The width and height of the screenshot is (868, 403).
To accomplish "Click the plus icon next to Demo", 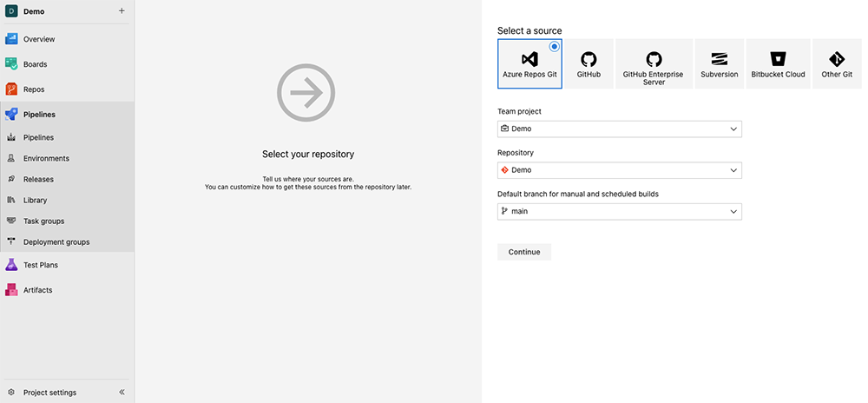I will (x=122, y=11).
